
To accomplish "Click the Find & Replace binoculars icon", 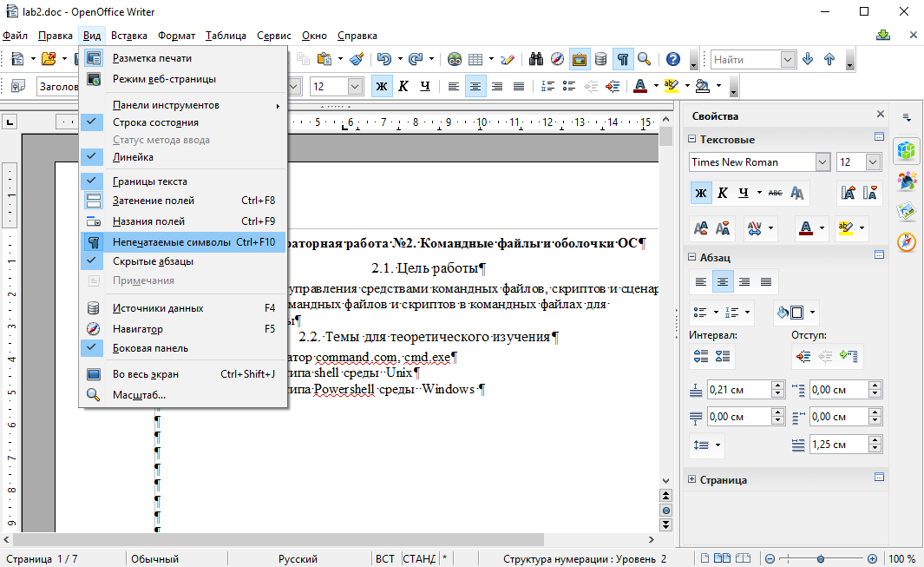I will click(x=536, y=59).
